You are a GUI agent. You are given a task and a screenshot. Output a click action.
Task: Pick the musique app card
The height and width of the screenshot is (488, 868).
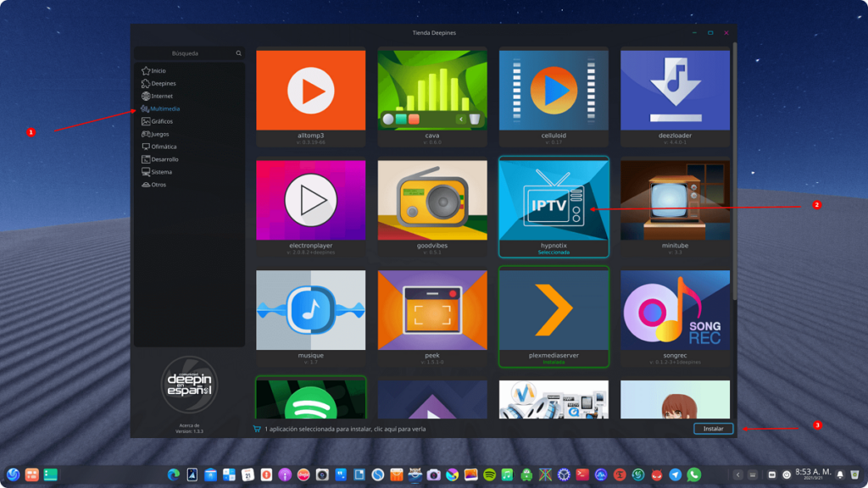coord(310,318)
